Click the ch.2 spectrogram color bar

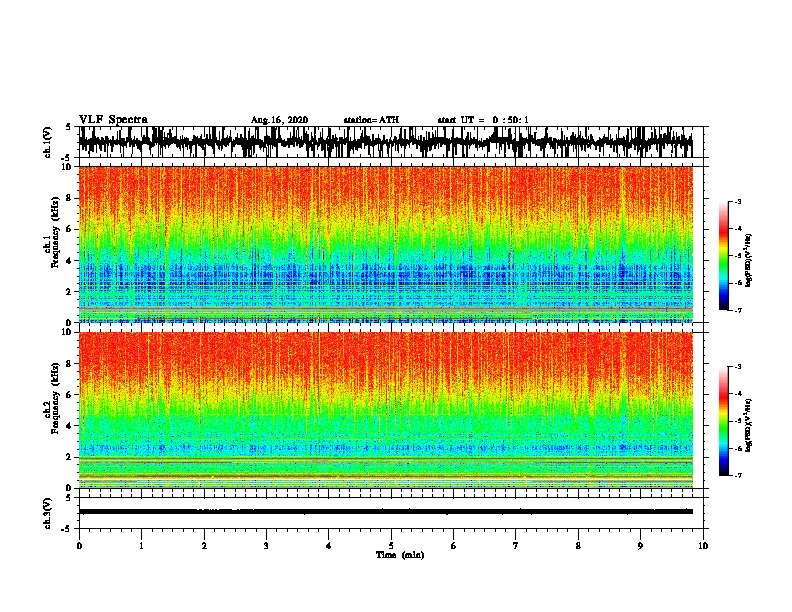723,421
